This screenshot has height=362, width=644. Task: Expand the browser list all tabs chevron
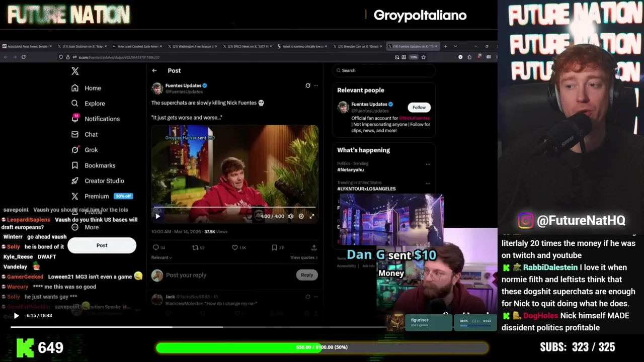coord(455,46)
